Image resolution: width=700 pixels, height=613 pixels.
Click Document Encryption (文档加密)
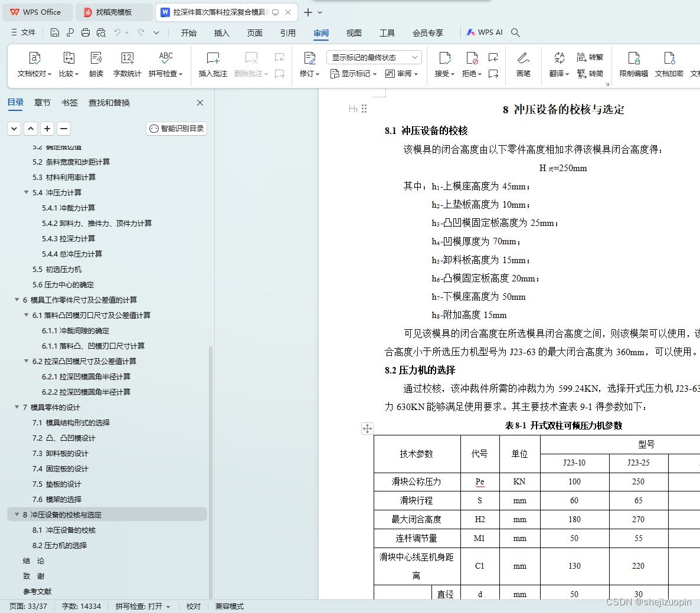click(669, 65)
